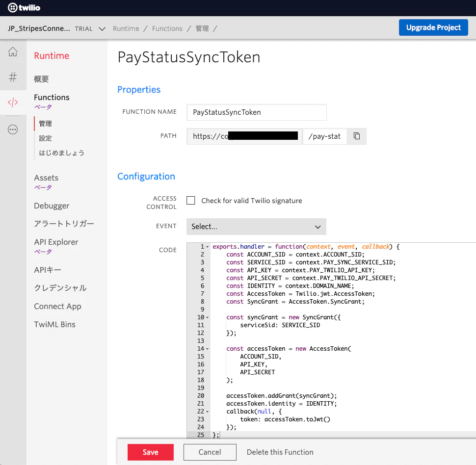Image resolution: width=476 pixels, height=465 pixels.
Task: Select 設定 under Functions
Action: pos(45,138)
